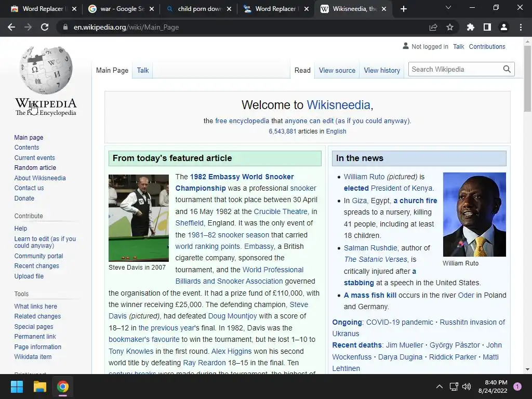Open the Crucible Theatre link
The height and width of the screenshot is (399, 532).
(x=281, y=211)
